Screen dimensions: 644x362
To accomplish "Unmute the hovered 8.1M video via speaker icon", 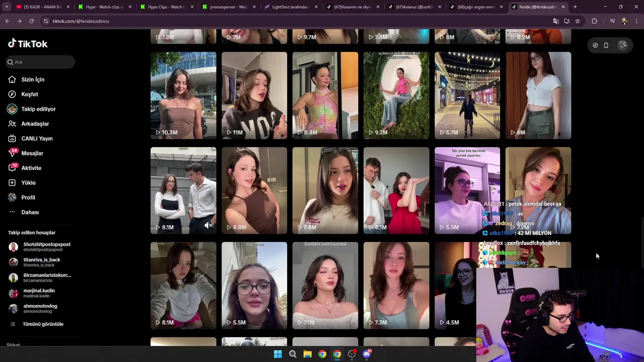I will (x=208, y=226).
